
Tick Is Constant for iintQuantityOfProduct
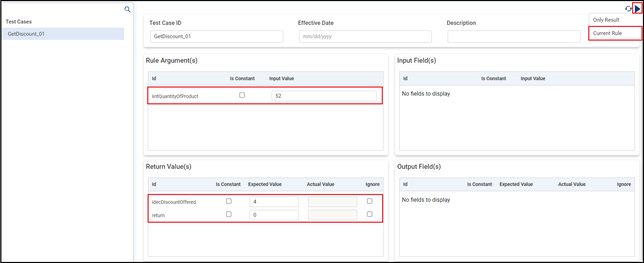242,95
